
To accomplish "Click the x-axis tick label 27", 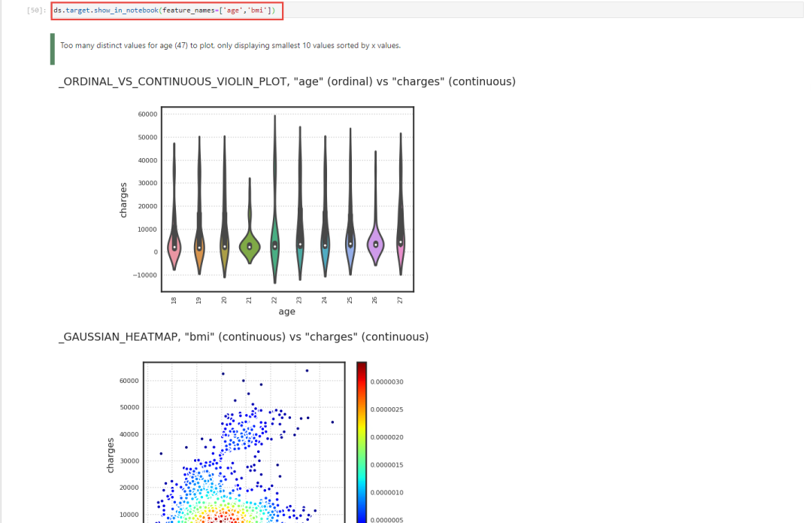I will tap(400, 300).
